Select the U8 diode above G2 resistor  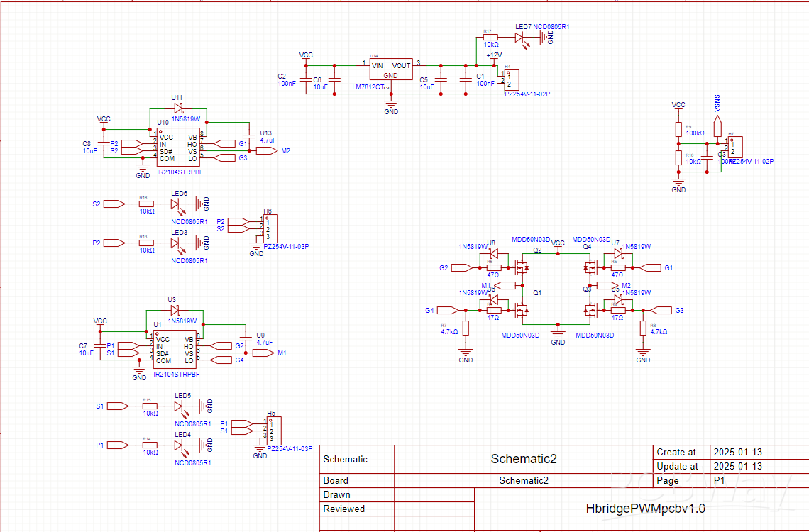coord(495,253)
